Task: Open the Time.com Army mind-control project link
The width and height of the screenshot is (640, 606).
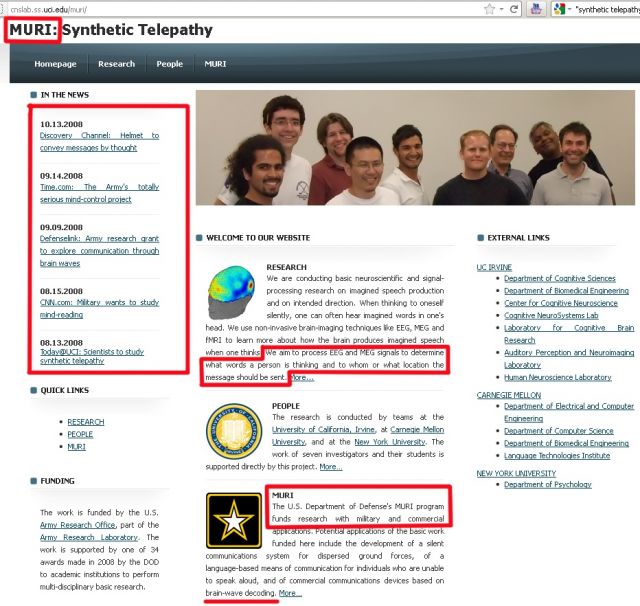Action: pyautogui.click(x=100, y=193)
